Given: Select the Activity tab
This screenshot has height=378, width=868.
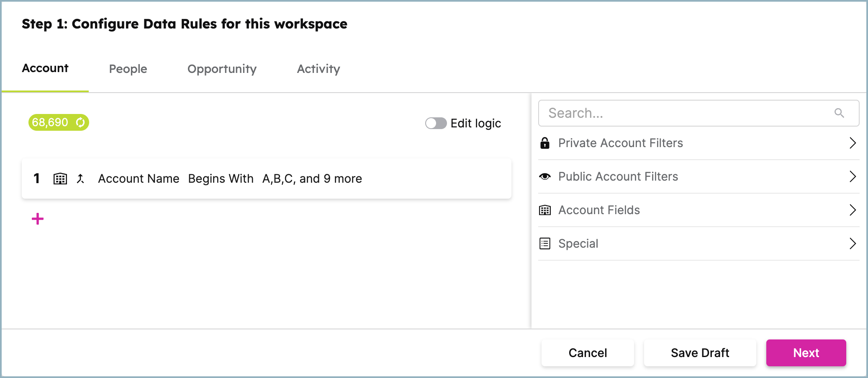Looking at the screenshot, I should 318,69.
